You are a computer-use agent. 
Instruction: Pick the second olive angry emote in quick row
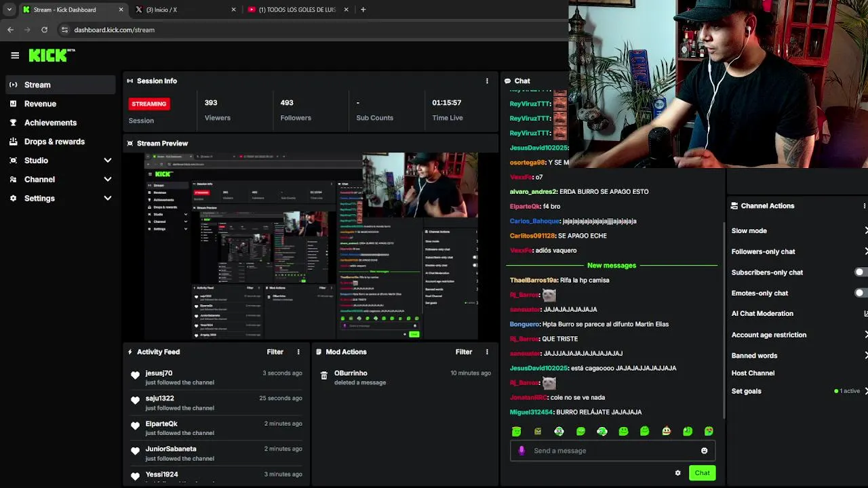[538, 431]
